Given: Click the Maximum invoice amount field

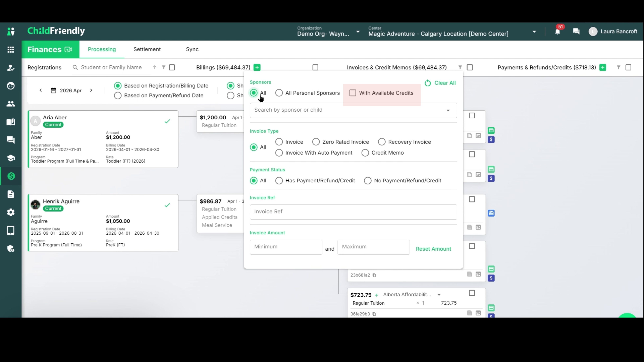Looking at the screenshot, I should tap(374, 247).
